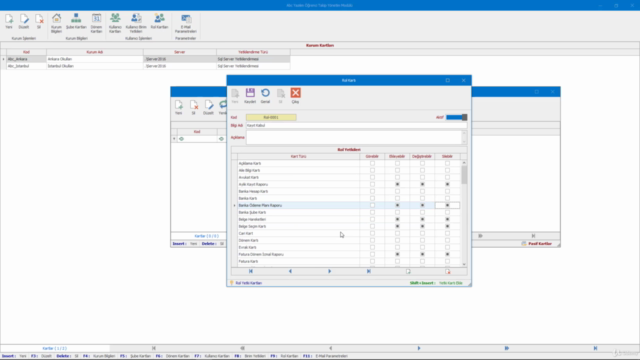Select Dönem Kartı row in Rol Yetkileri
640x360 pixels.
pyautogui.click(x=349, y=240)
